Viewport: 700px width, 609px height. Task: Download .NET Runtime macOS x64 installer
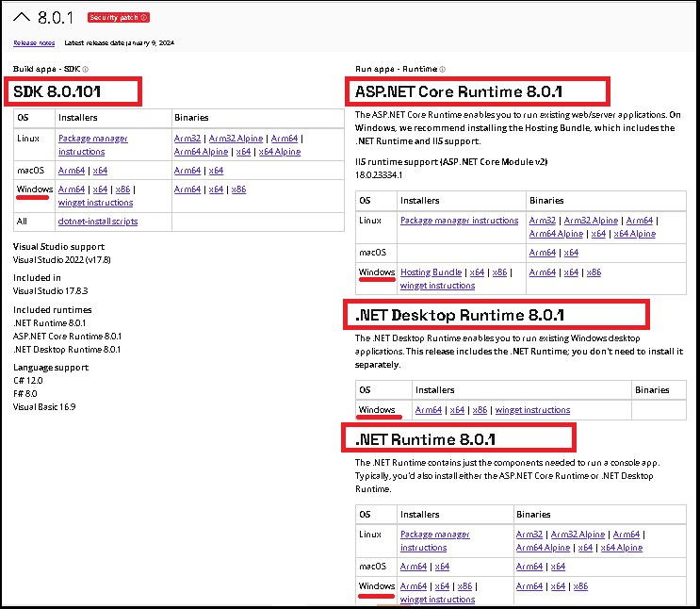(x=442, y=567)
